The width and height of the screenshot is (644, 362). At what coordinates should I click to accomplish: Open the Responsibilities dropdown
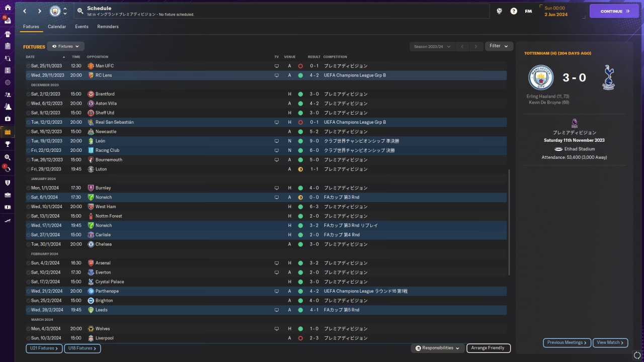point(437,348)
